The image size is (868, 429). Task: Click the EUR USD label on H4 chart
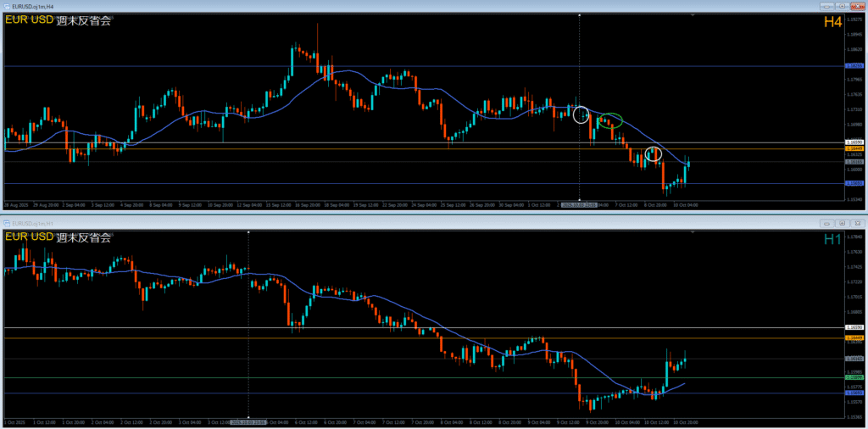[30, 20]
